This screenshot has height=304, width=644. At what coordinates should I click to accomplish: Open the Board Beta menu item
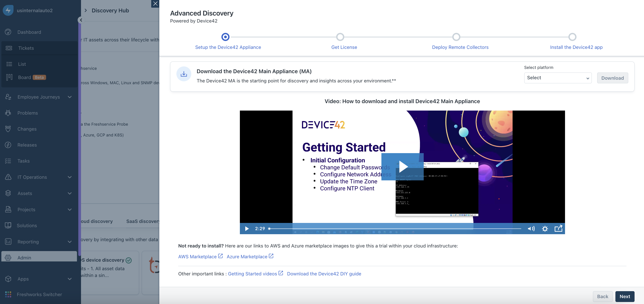(x=25, y=77)
